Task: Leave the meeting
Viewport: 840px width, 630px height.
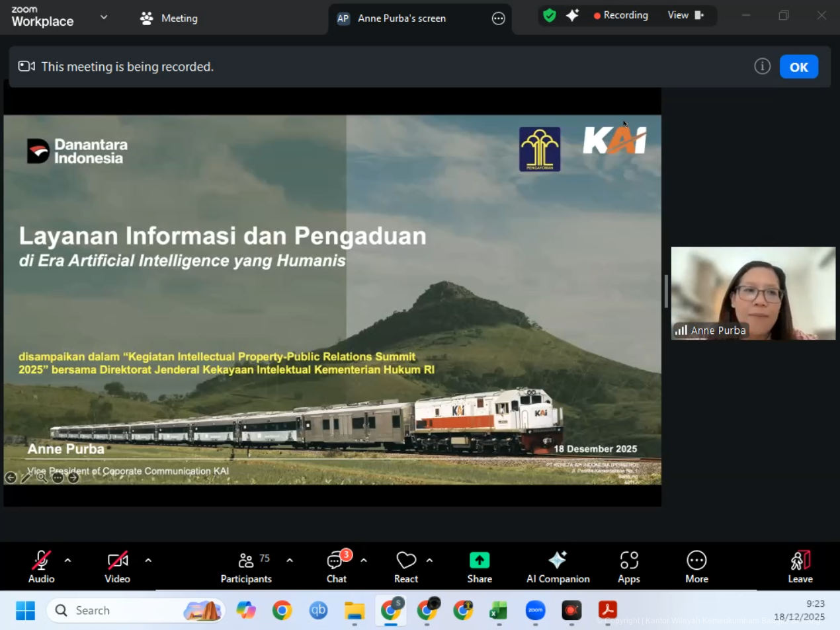Action: (800, 567)
